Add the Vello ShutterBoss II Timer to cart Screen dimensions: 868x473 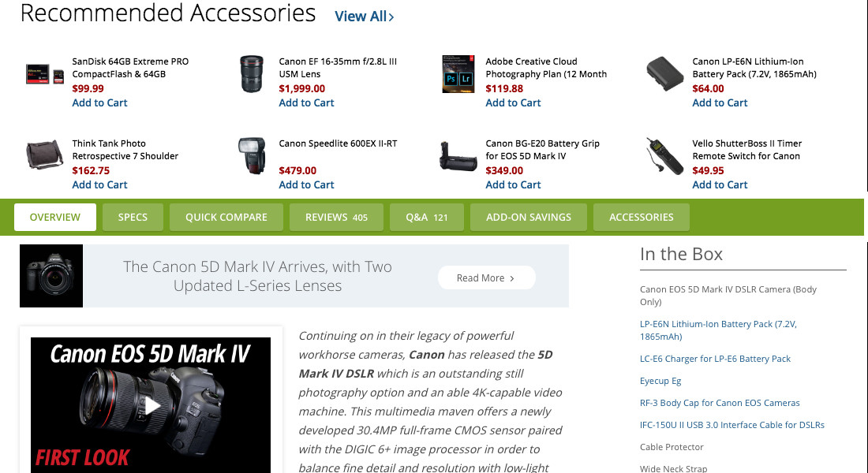(720, 184)
